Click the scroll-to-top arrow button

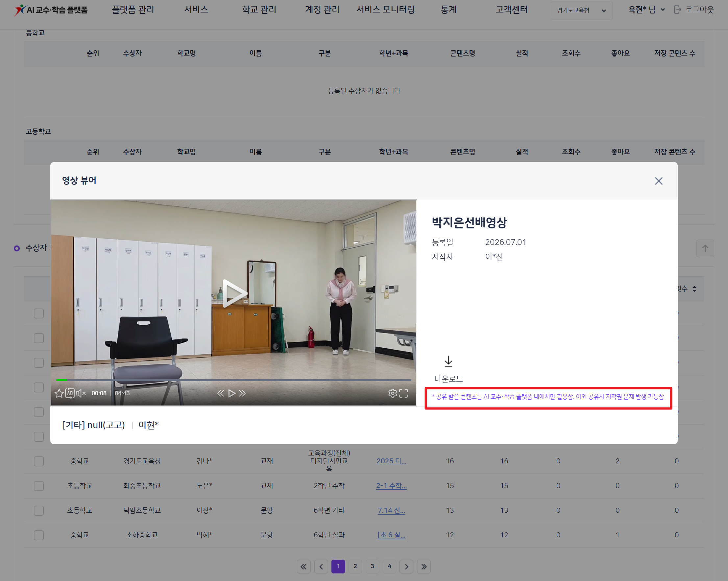tap(705, 249)
